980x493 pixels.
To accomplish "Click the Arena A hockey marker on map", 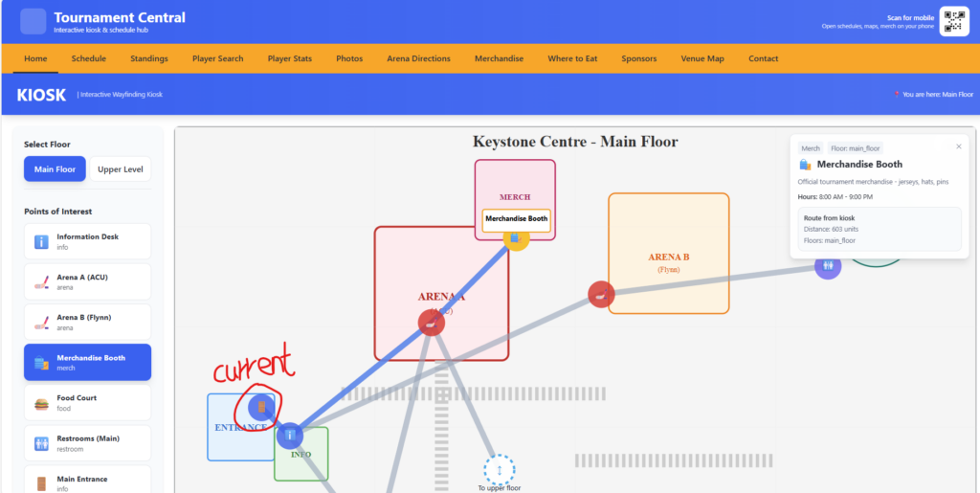I will [x=432, y=323].
